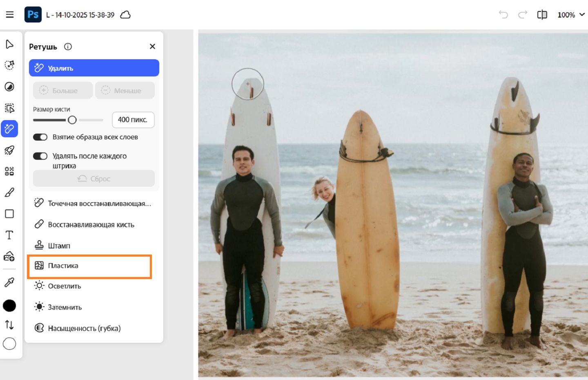Open the black foreground color swatch
This screenshot has height=380, width=588.
[9, 306]
